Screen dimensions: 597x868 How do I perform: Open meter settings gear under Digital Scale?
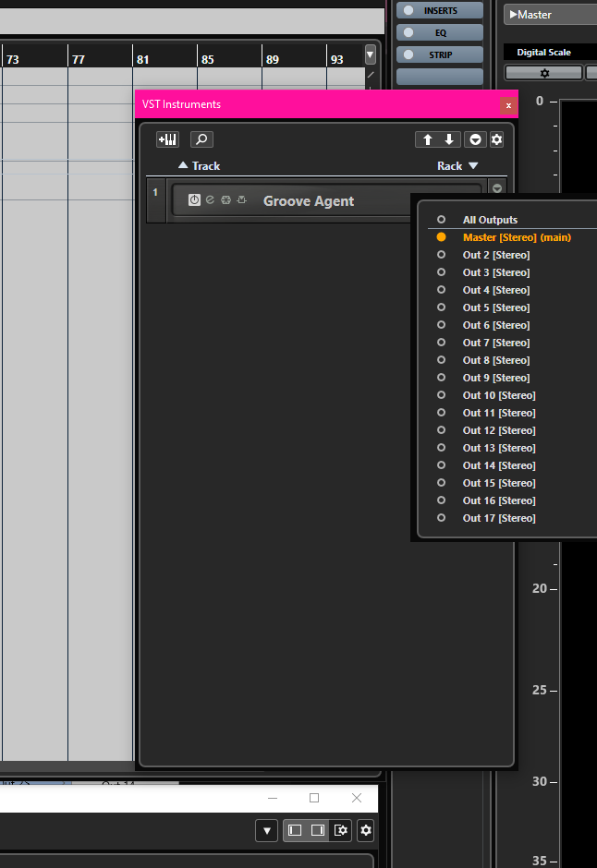tap(543, 73)
